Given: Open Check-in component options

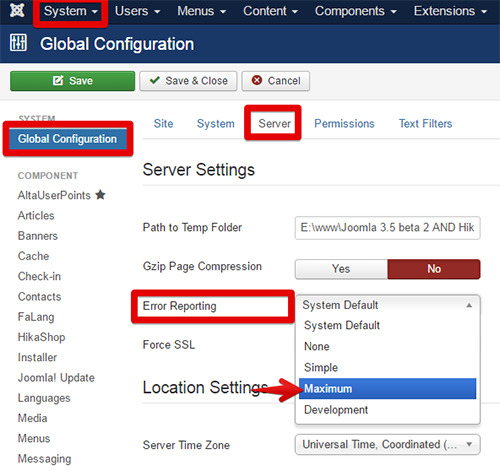Looking at the screenshot, I should pos(39,276).
